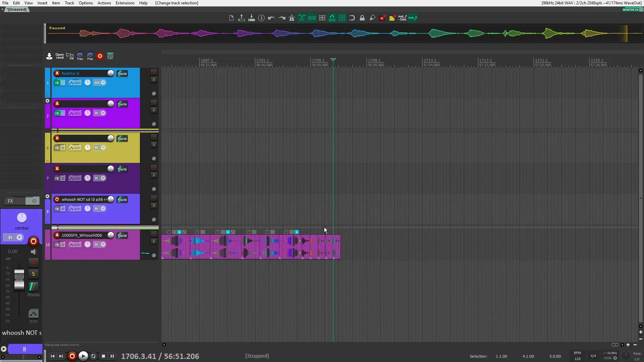Toggle the metronome icon
Screen dimensions: 644x362
coord(292,18)
